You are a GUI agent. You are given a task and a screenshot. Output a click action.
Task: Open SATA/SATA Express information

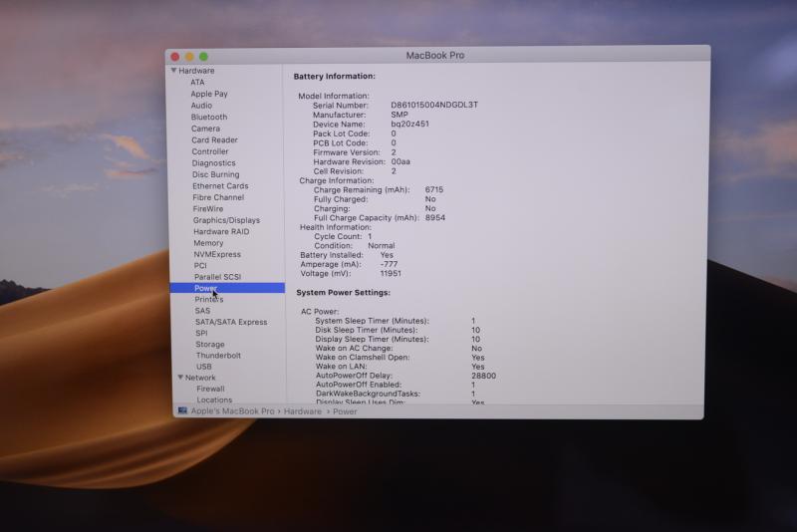tap(231, 322)
